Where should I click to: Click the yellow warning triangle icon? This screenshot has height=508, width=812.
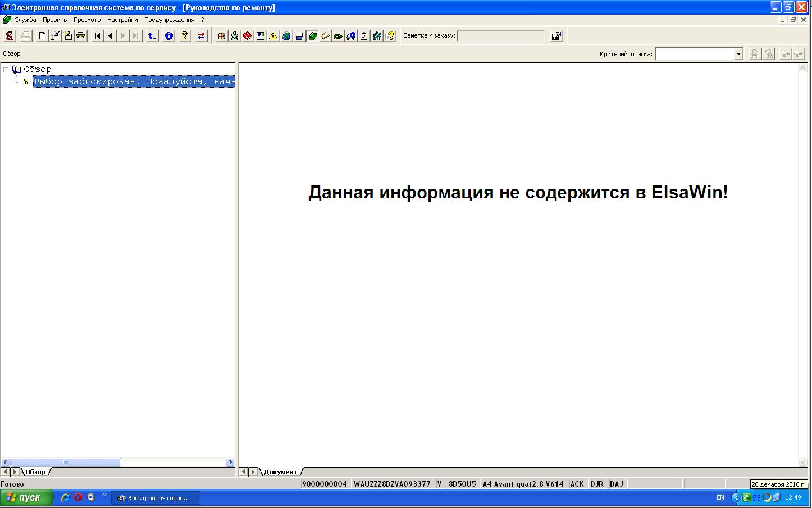pyautogui.click(x=273, y=36)
